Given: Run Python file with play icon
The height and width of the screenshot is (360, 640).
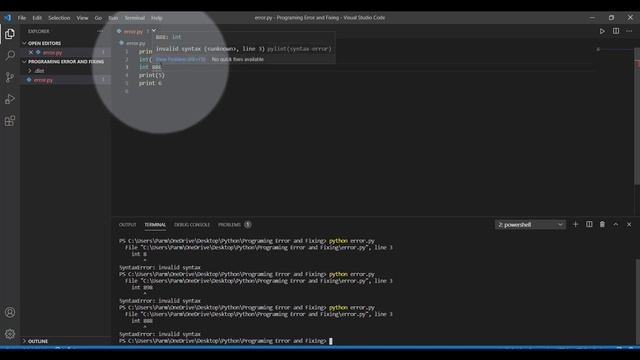Looking at the screenshot, I should [x=602, y=31].
